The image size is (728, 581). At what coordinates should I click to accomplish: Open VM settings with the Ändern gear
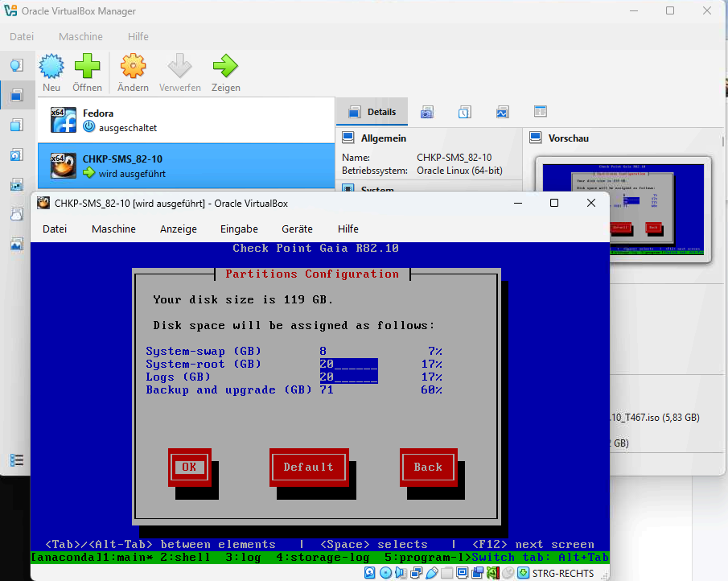[133, 66]
